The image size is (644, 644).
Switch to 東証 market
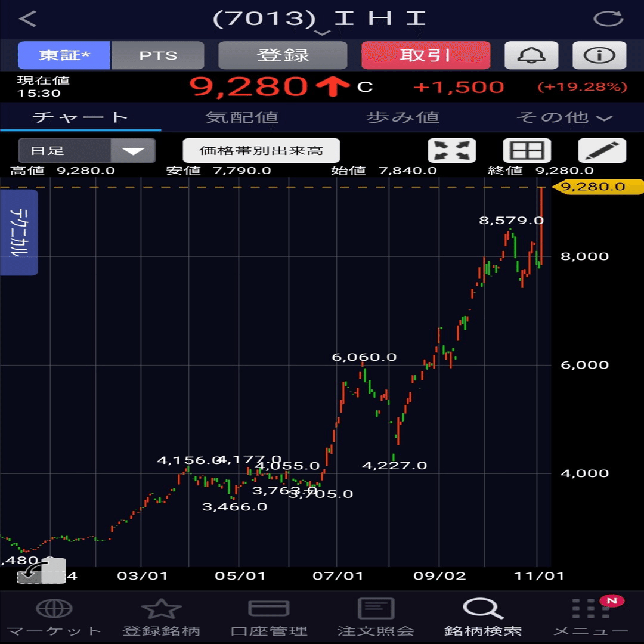coord(64,55)
